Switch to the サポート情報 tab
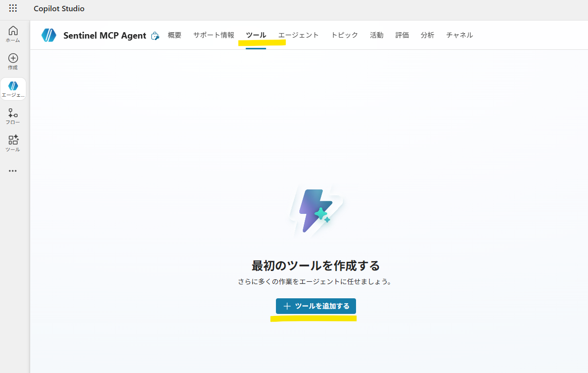The image size is (588, 373). point(213,35)
